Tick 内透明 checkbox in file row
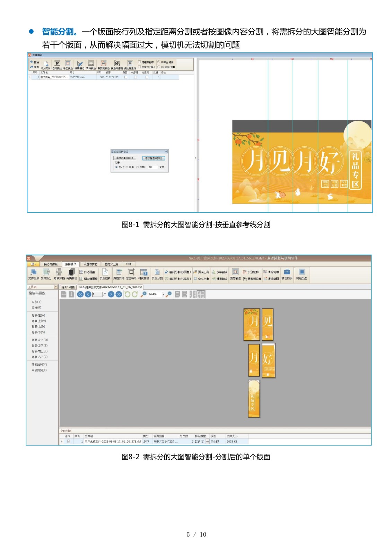Screen dimensions: 392x555 pyautogui.click(x=147, y=77)
